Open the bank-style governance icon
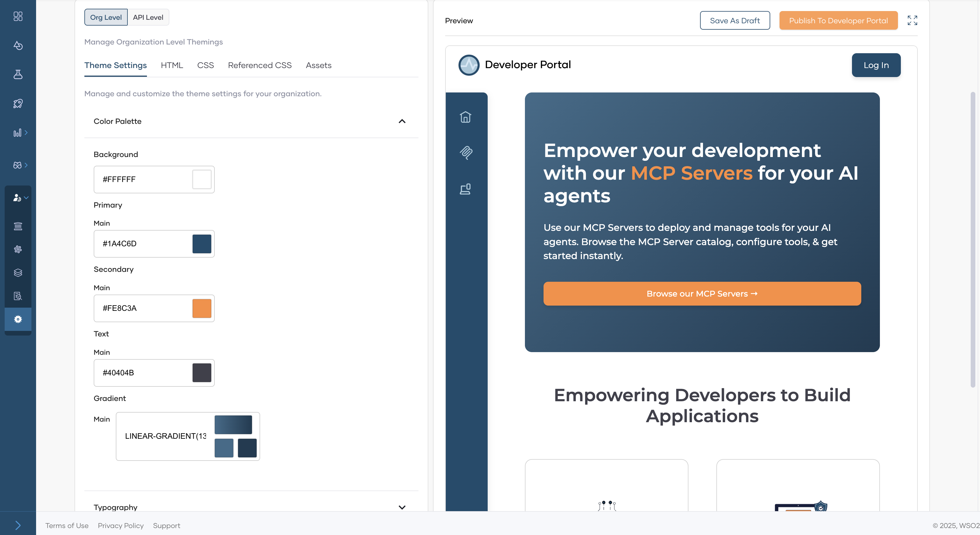This screenshot has width=980, height=535. click(x=18, y=226)
